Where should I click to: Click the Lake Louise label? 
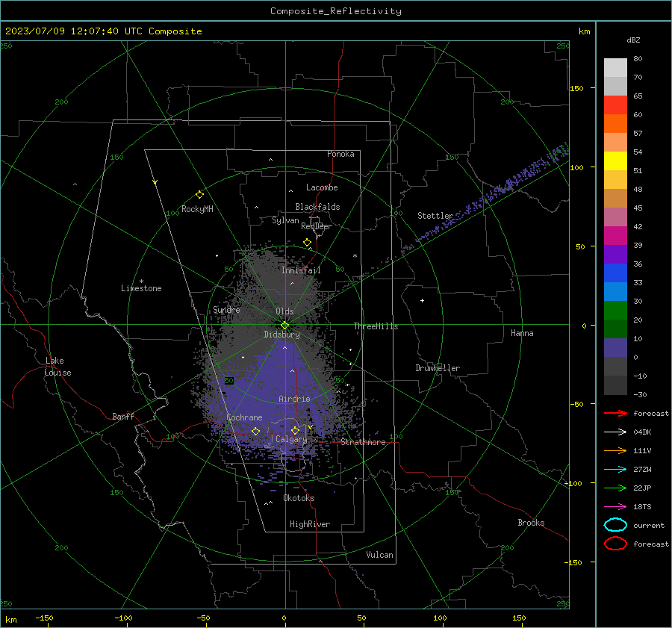57,367
